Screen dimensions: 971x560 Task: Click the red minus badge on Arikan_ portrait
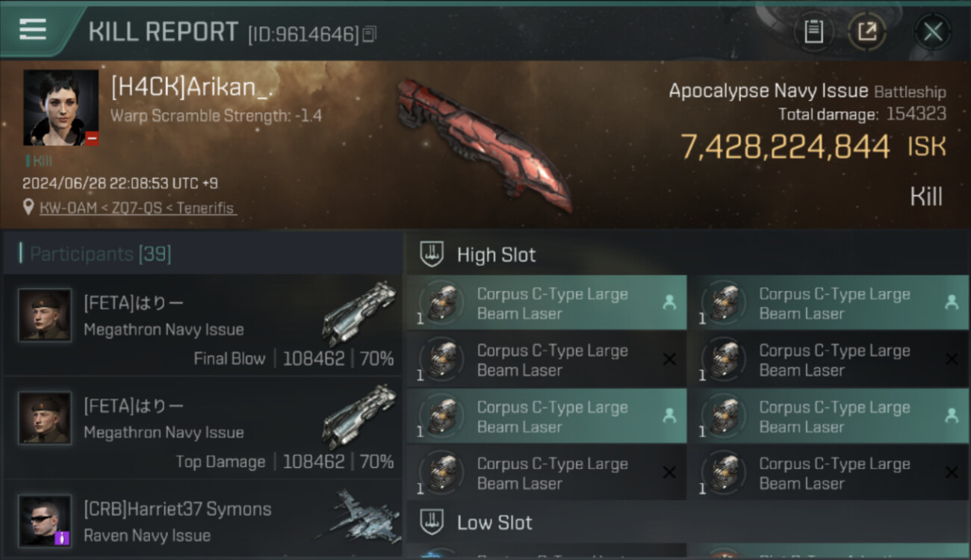tap(91, 138)
